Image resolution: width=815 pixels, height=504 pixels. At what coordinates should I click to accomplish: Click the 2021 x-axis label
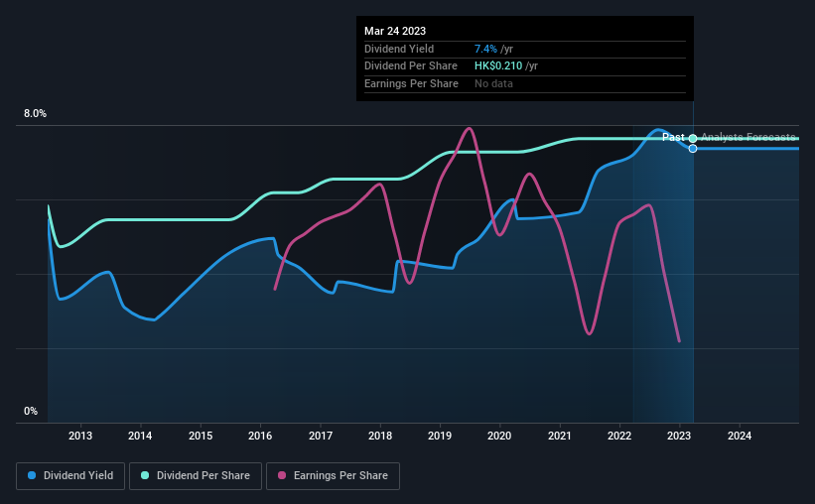559,436
